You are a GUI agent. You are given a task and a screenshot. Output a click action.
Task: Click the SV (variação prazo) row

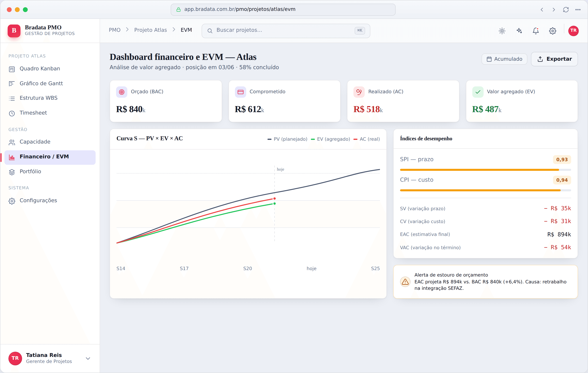pyautogui.click(x=485, y=208)
